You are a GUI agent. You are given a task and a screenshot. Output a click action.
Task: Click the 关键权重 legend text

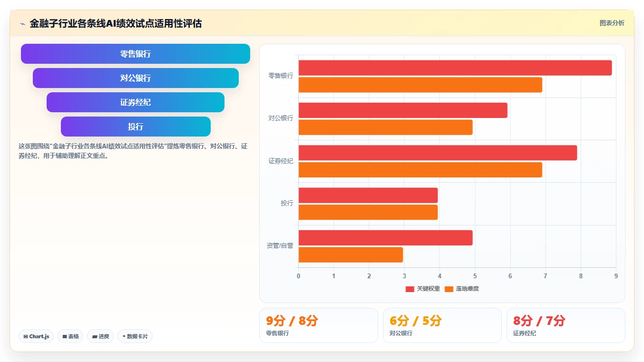click(429, 289)
